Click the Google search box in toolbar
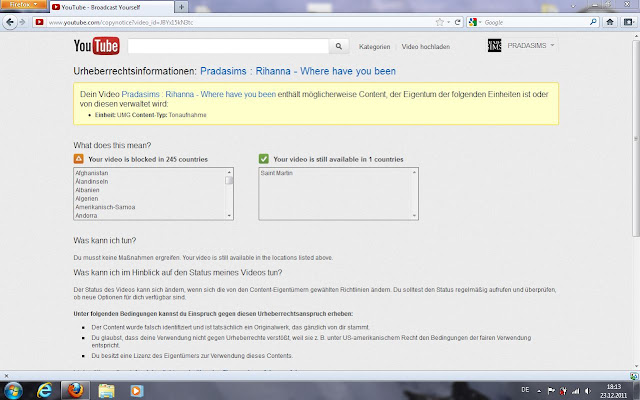 coord(535,22)
